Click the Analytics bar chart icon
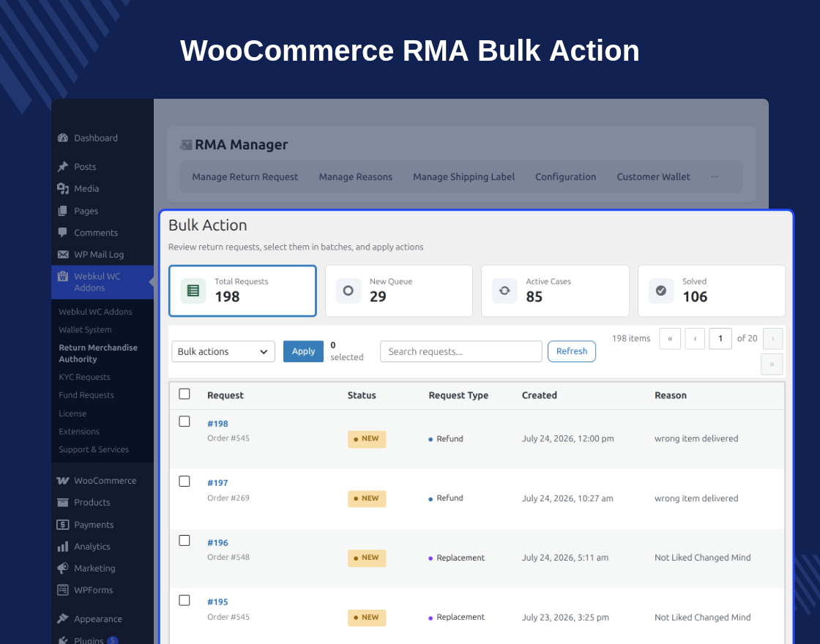Screen dimensions: 820x644 click(x=63, y=546)
